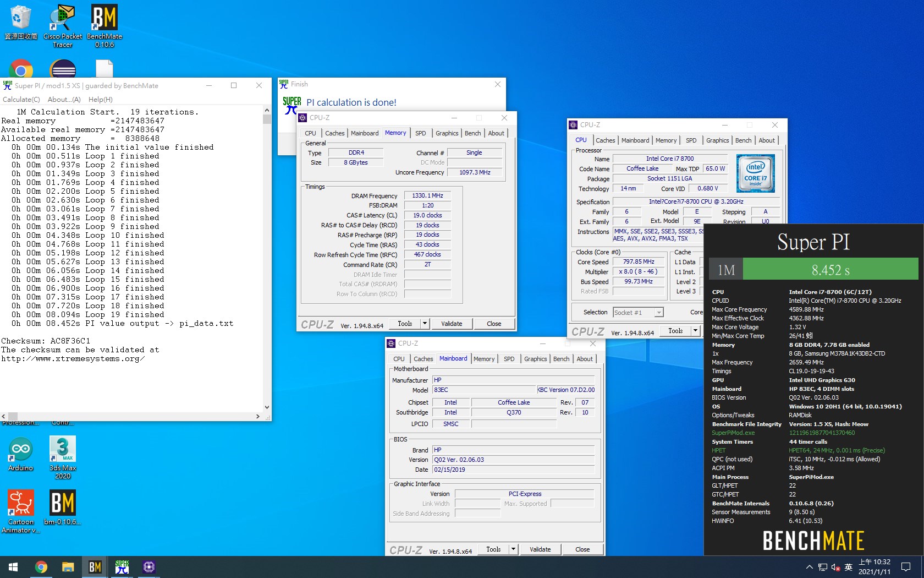
Task: Open About menu in Super PI
Action: point(64,100)
